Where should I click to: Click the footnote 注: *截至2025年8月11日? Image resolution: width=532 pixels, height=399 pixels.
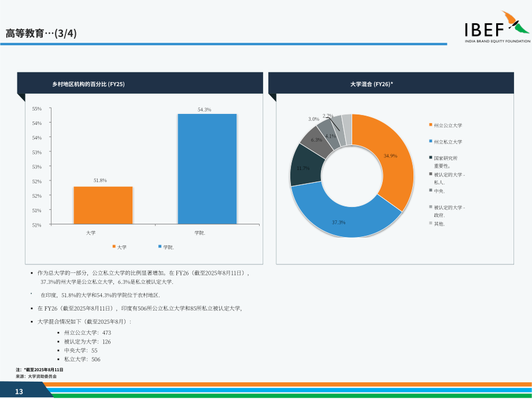click(x=39, y=370)
